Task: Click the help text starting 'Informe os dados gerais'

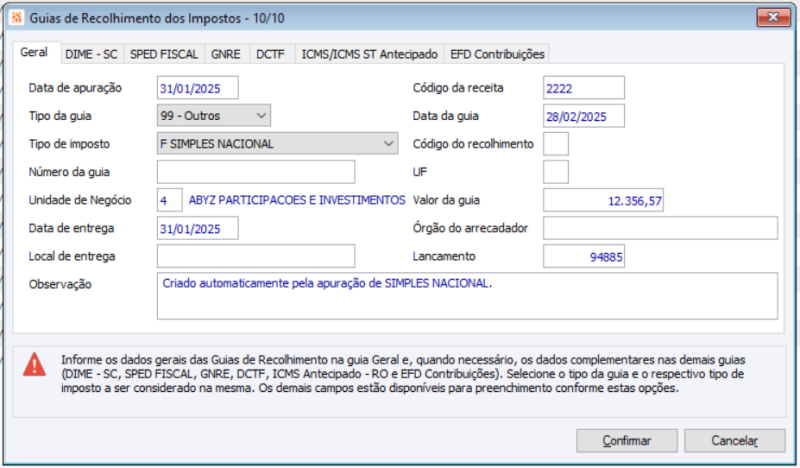Action: point(403,374)
